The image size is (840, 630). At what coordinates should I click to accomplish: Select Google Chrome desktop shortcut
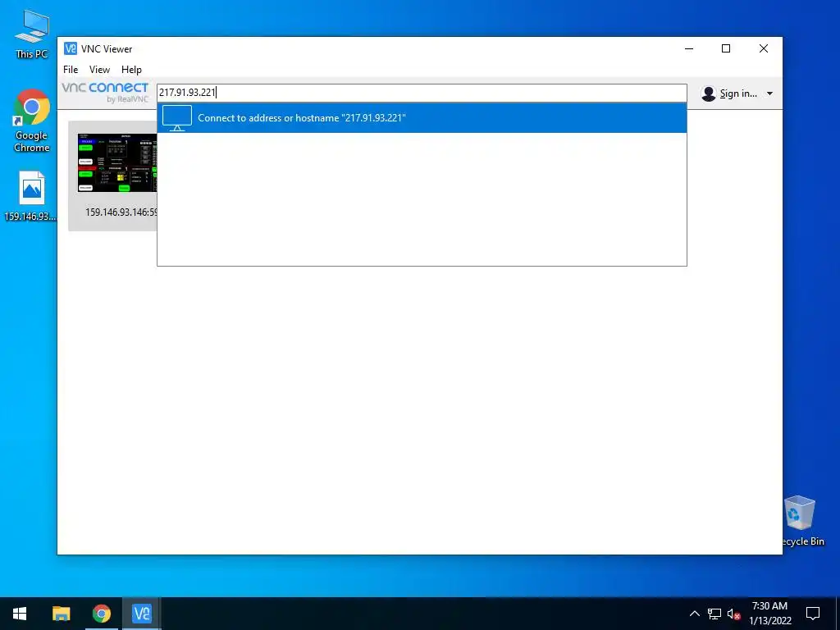click(x=32, y=121)
